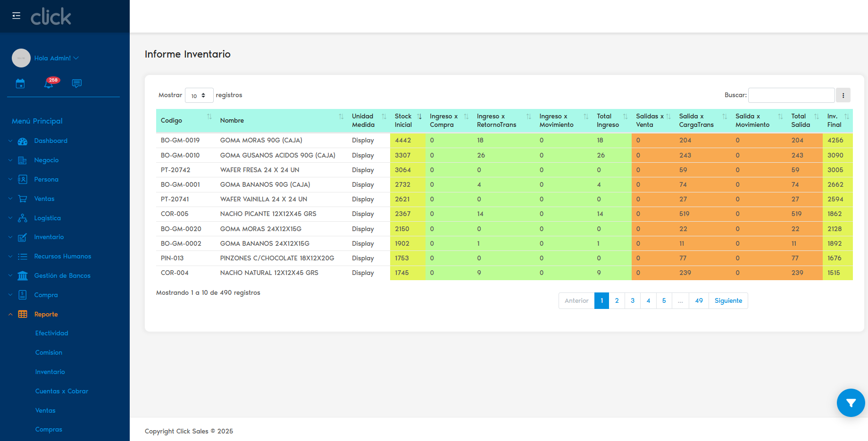The height and width of the screenshot is (441, 868).
Task: Open the calendar icon in sidebar
Action: [x=20, y=84]
